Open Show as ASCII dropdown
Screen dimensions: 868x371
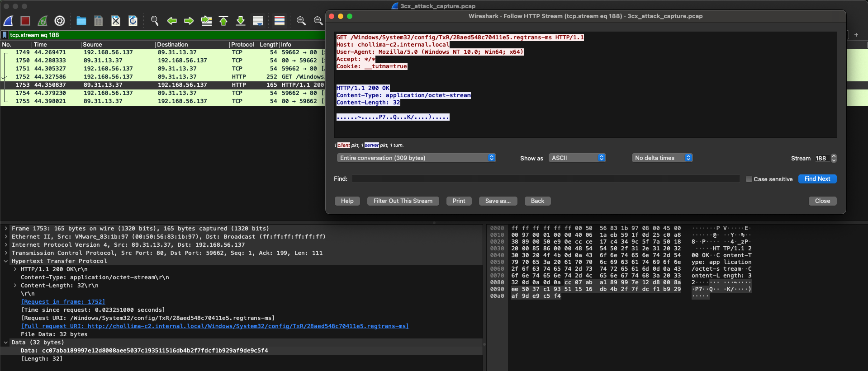click(577, 158)
